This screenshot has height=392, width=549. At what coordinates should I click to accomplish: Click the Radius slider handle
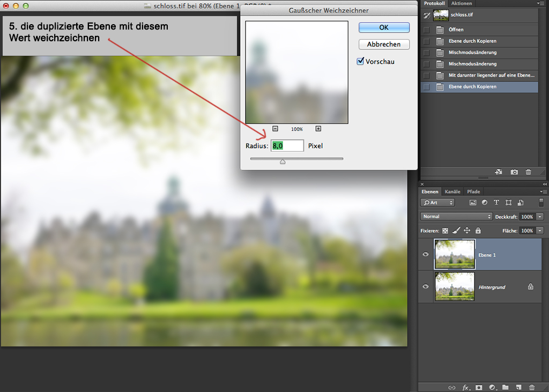click(283, 161)
